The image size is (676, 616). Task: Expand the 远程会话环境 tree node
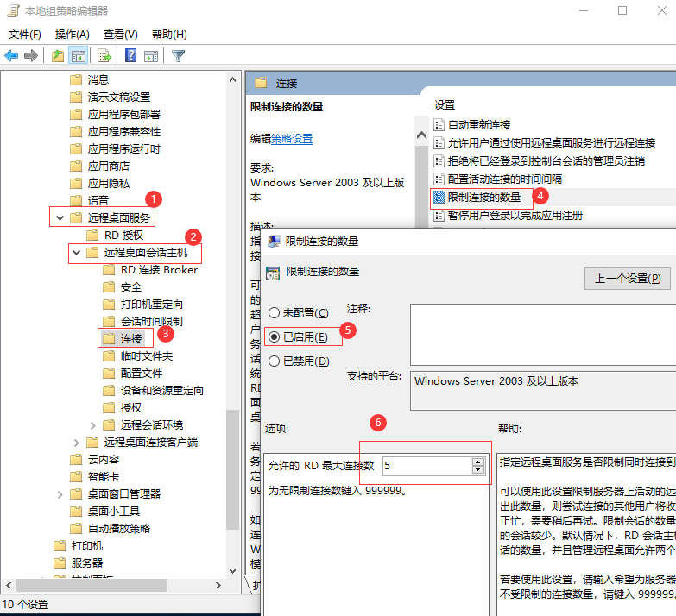pyautogui.click(x=93, y=425)
